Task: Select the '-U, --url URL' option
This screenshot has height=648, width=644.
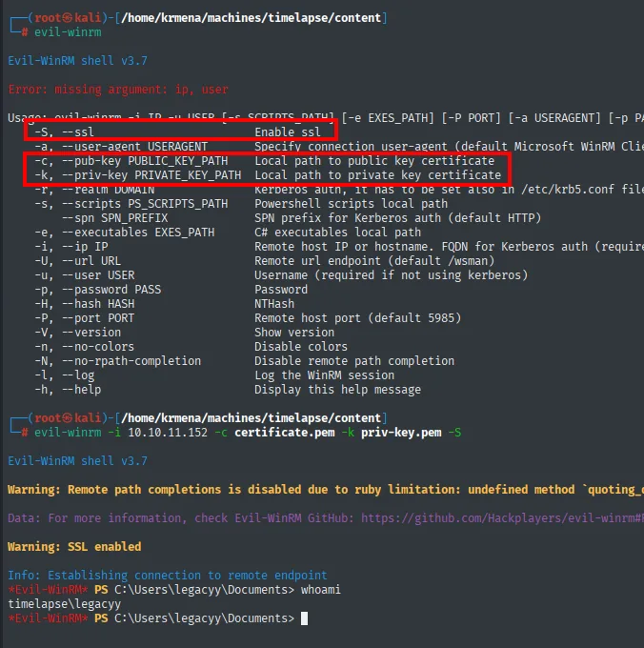Action: (78, 261)
